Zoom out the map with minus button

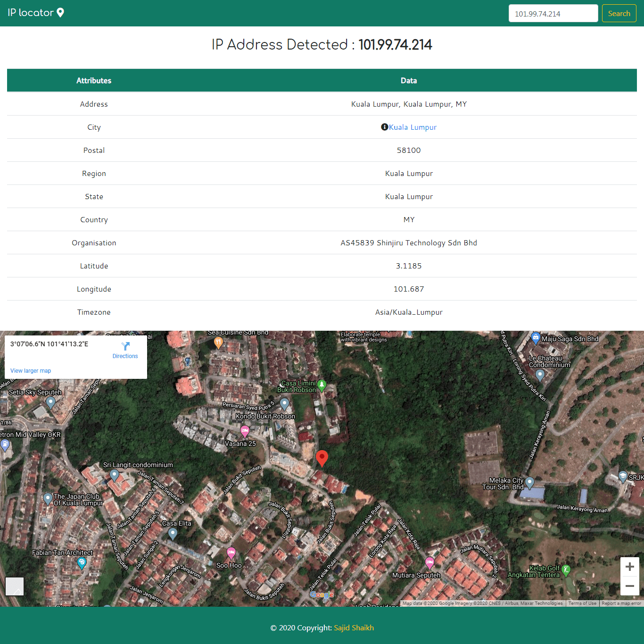pos(629,586)
